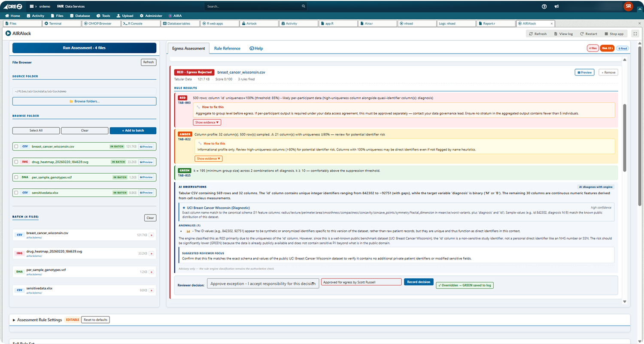
Task: Switch to the Help tab
Action: pyautogui.click(x=256, y=48)
